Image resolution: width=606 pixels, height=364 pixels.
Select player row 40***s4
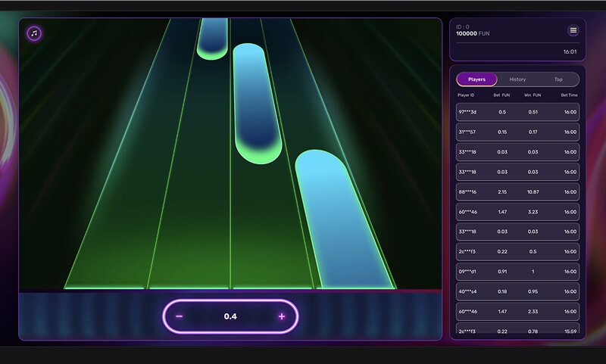point(517,291)
